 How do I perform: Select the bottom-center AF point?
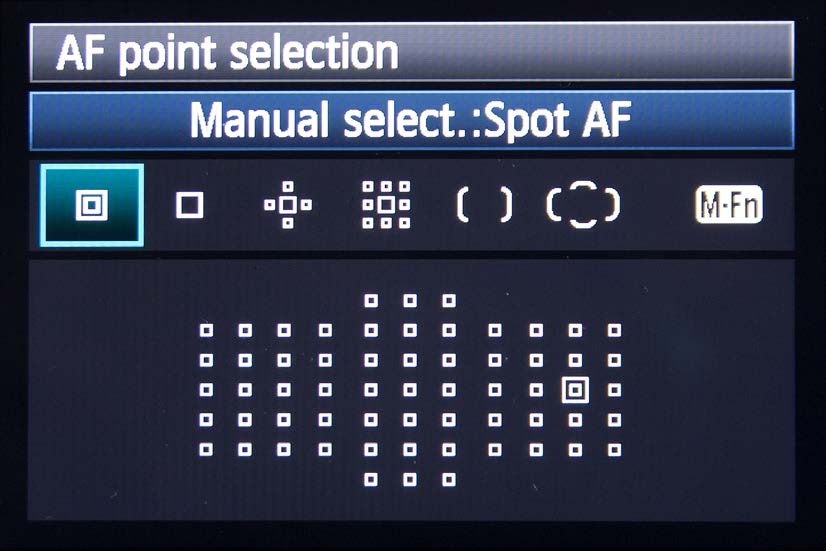pyautogui.click(x=410, y=480)
